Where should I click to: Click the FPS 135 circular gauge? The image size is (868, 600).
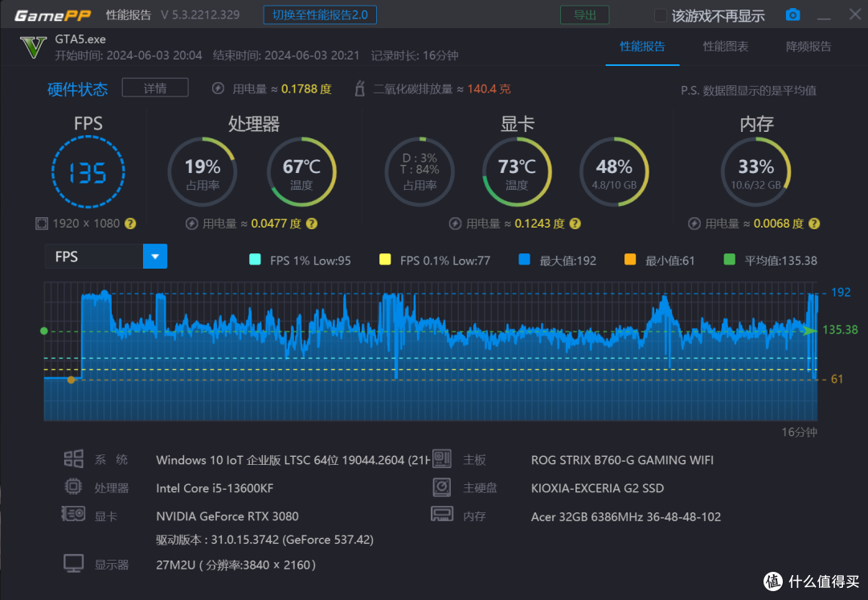coord(88,172)
